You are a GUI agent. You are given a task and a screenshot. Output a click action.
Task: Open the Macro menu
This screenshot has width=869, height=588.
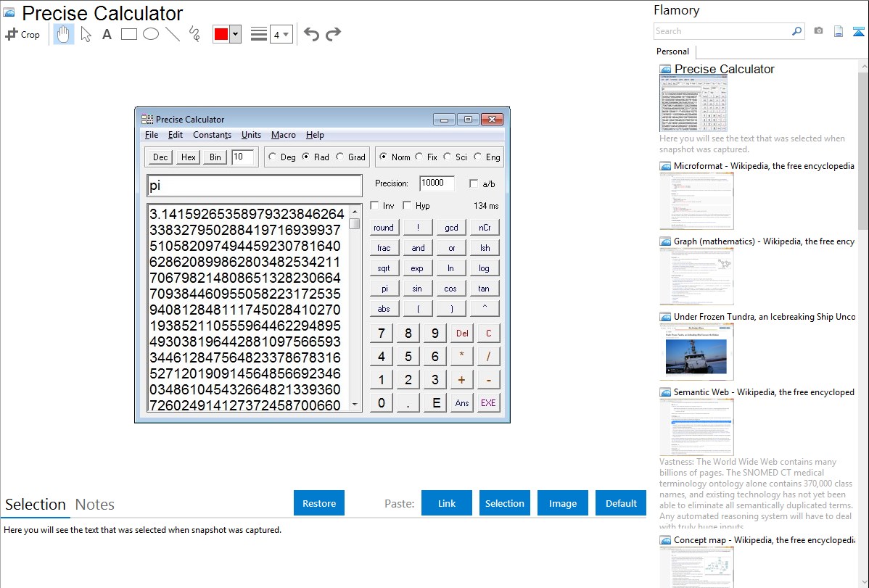click(283, 135)
